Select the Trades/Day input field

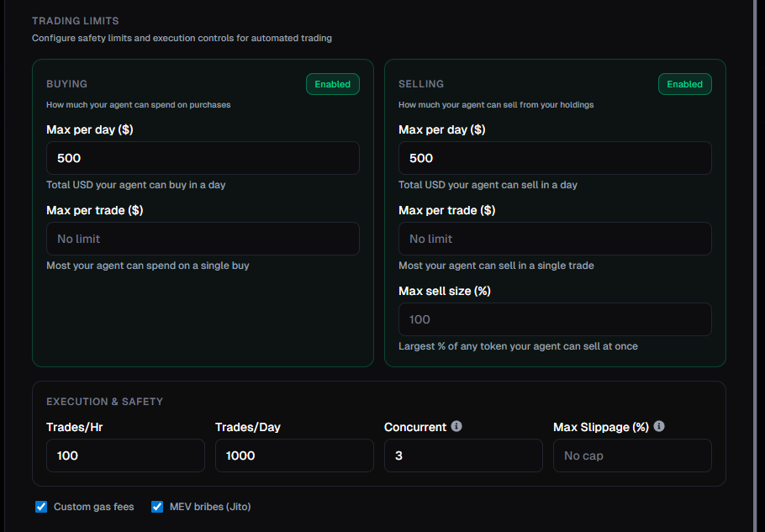(x=293, y=456)
